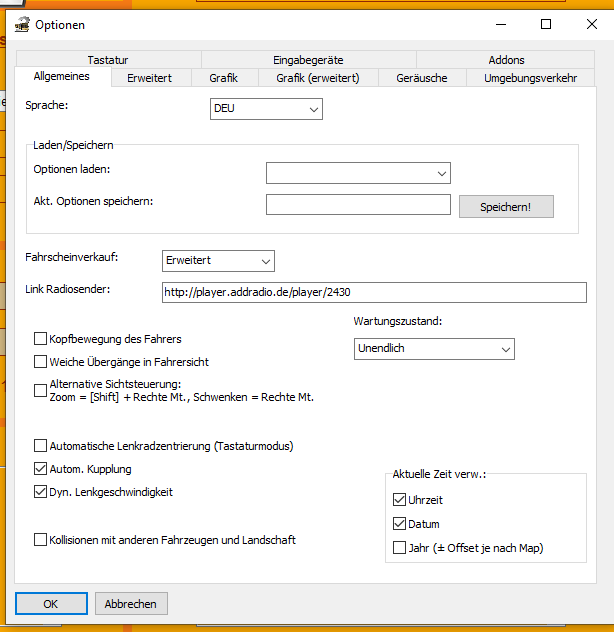Enable Alternative Sichtsteuerung checkbox
Screen dimensions: 614x632
click(41, 390)
